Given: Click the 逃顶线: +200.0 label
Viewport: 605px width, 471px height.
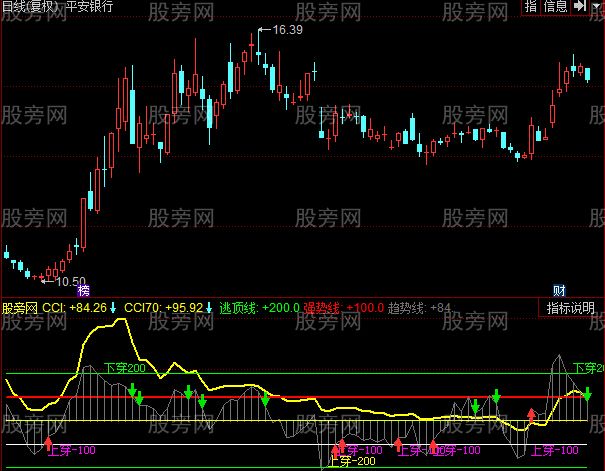Looking at the screenshot, I should pos(259,308).
